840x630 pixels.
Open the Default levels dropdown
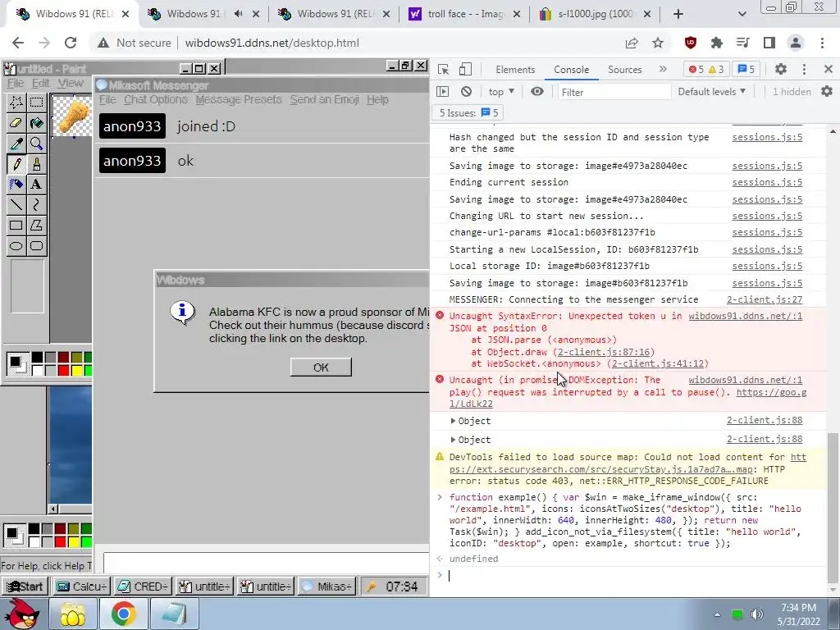point(711,92)
